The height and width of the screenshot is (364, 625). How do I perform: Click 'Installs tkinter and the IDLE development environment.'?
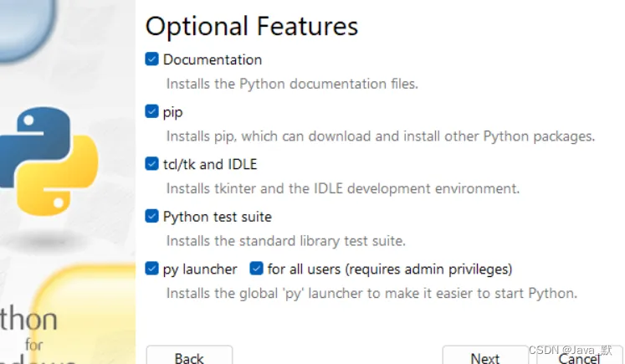tap(343, 188)
